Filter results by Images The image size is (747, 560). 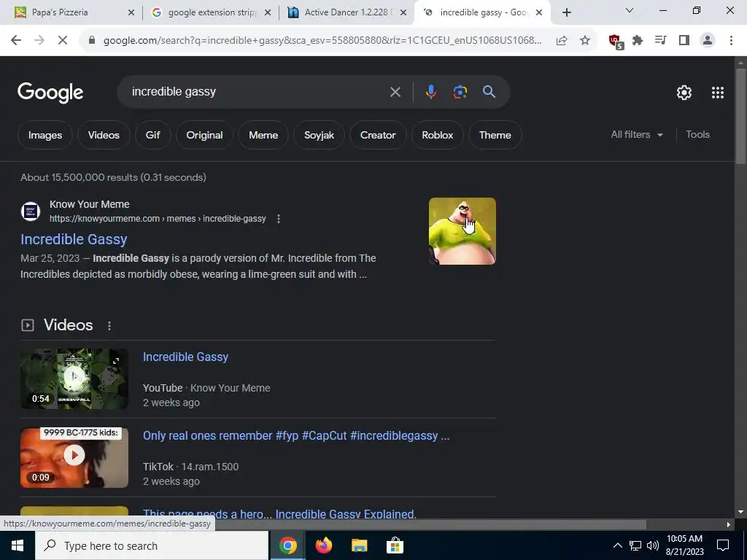(x=45, y=135)
